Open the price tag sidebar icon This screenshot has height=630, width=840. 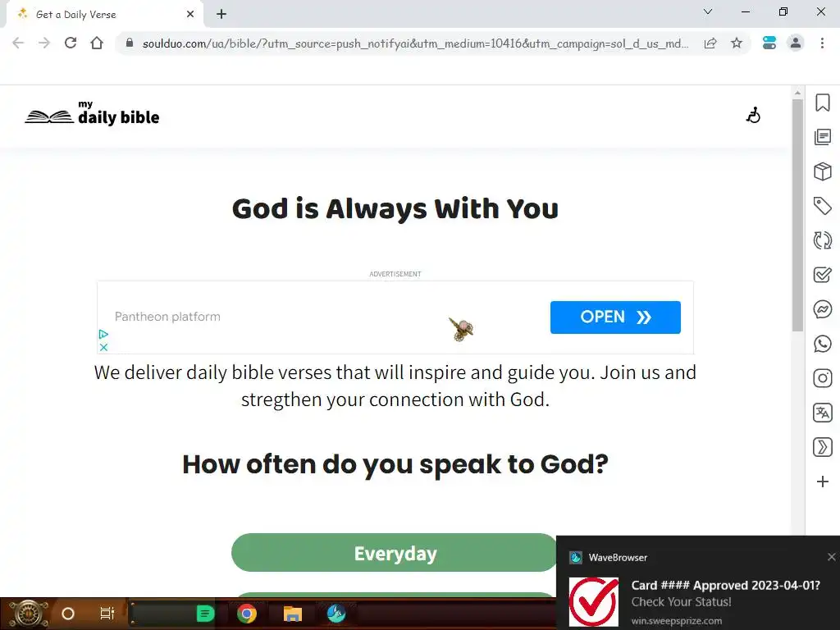[x=822, y=206]
